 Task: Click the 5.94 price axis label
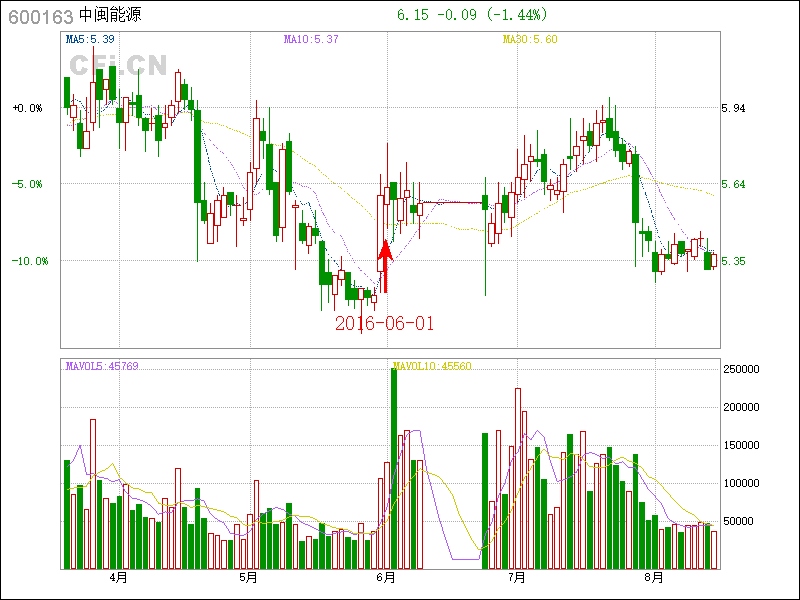click(735, 108)
